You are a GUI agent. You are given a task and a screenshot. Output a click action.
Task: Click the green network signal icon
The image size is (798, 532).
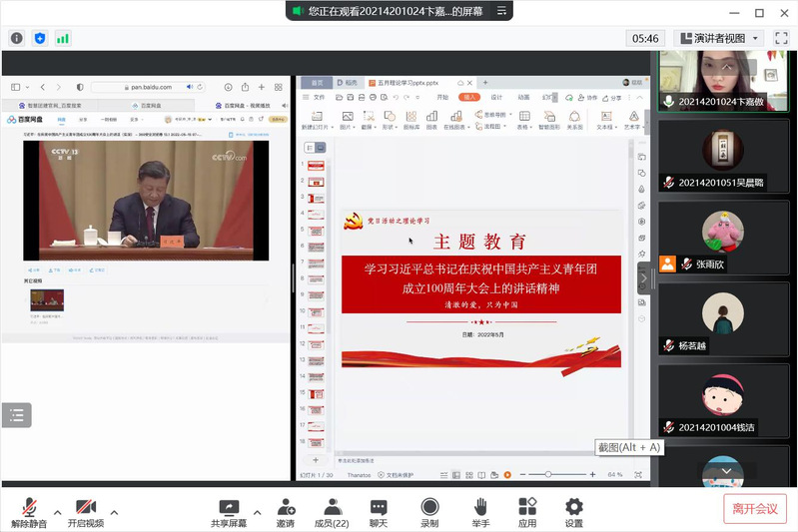[x=63, y=38]
